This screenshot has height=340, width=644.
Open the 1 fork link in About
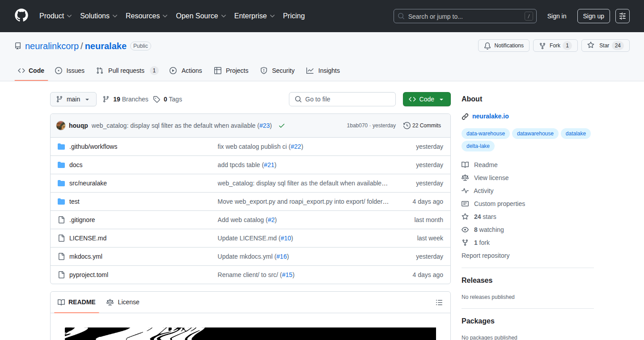[x=482, y=243]
